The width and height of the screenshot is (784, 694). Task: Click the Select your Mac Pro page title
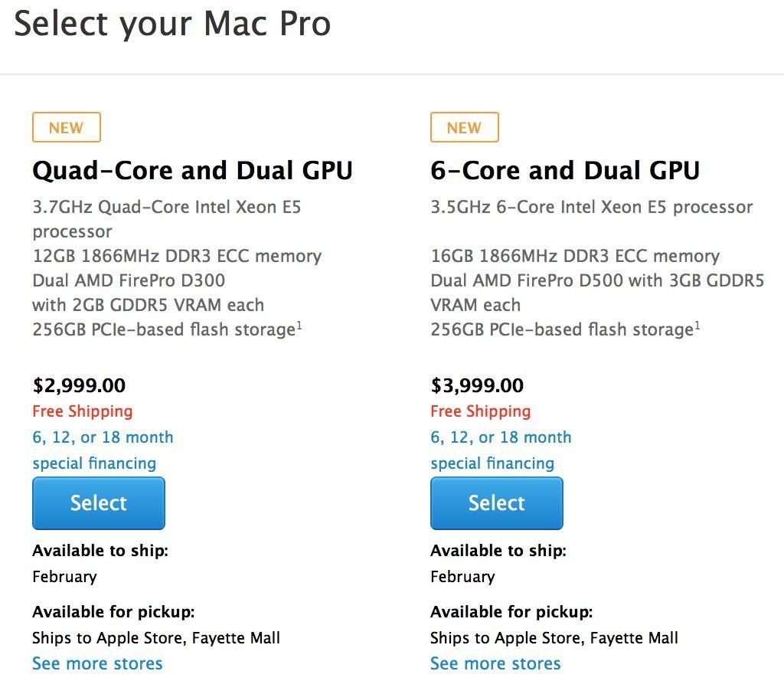(172, 23)
